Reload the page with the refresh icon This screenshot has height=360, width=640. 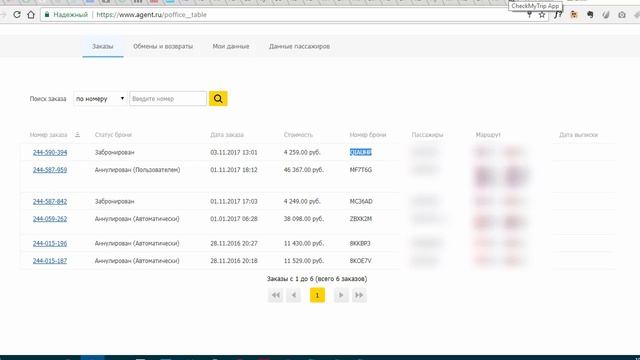(17, 15)
